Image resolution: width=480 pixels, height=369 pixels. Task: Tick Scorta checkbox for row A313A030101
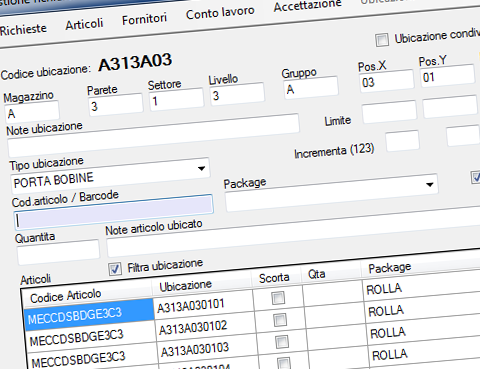point(278,298)
